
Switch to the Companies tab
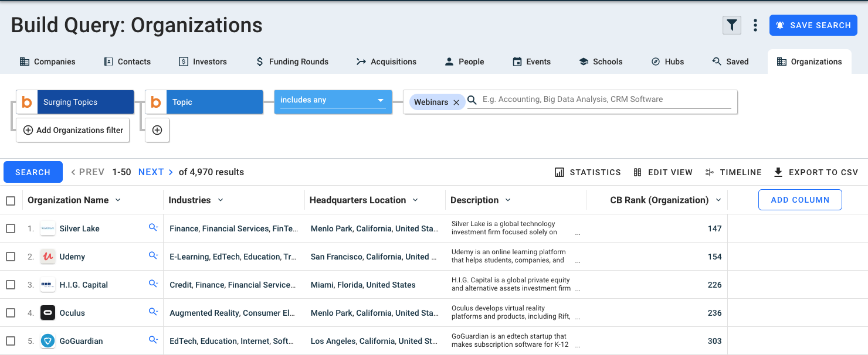click(48, 62)
